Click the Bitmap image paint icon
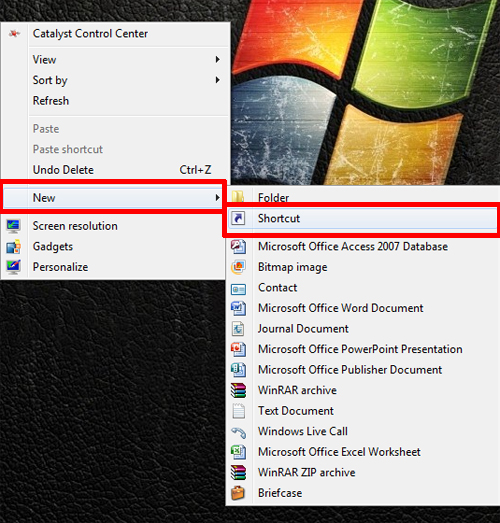 coord(238,267)
